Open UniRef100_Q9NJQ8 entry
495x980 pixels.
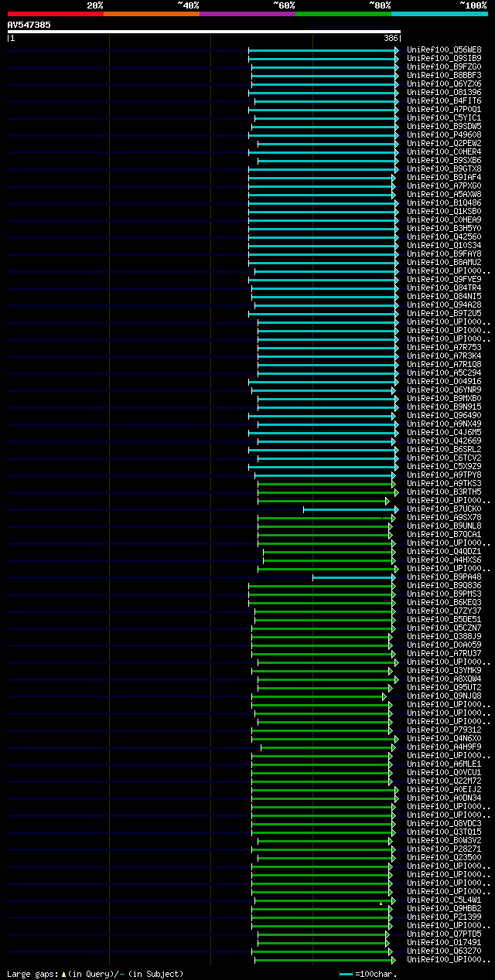click(x=445, y=696)
